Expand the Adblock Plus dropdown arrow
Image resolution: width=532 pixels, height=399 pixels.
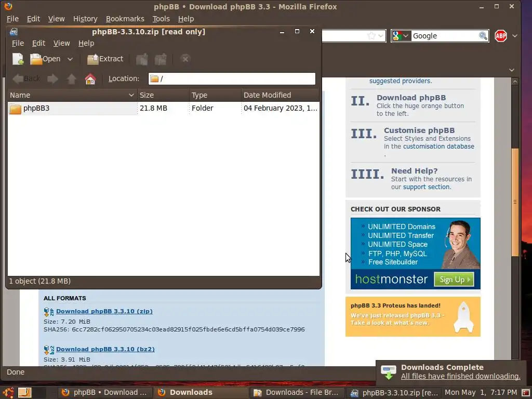(515, 36)
